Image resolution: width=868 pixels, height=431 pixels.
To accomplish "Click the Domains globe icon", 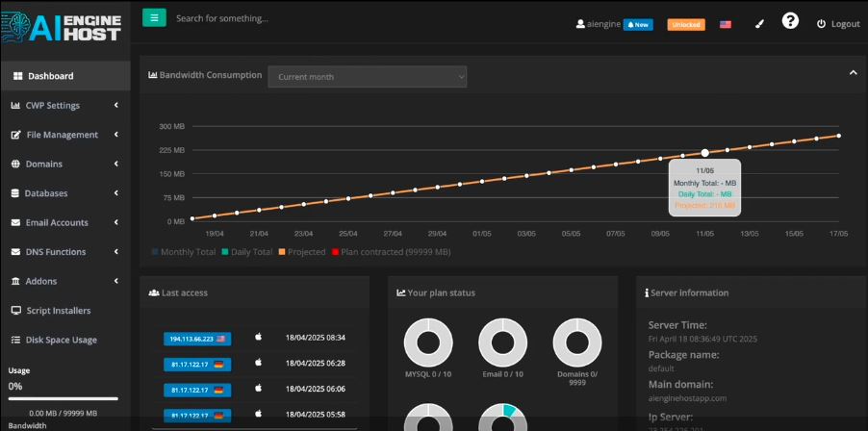I will (15, 164).
